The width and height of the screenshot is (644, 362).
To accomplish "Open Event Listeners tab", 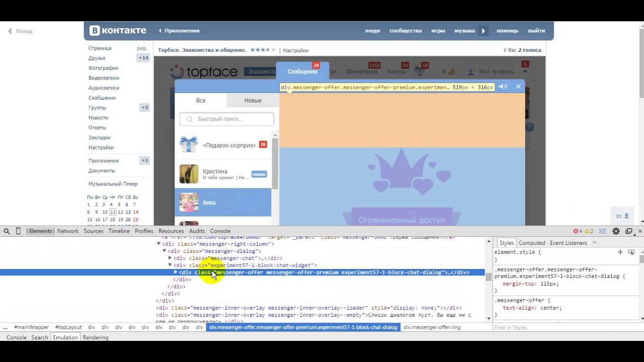I will (x=569, y=243).
